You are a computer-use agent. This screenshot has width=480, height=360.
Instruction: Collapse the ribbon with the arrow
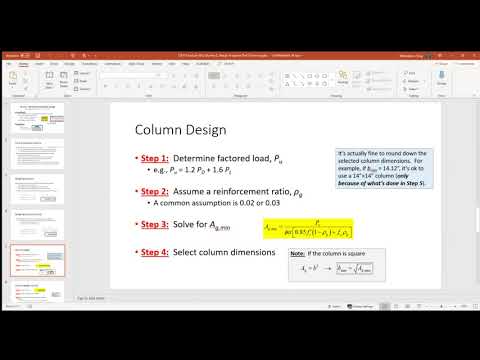point(474,96)
